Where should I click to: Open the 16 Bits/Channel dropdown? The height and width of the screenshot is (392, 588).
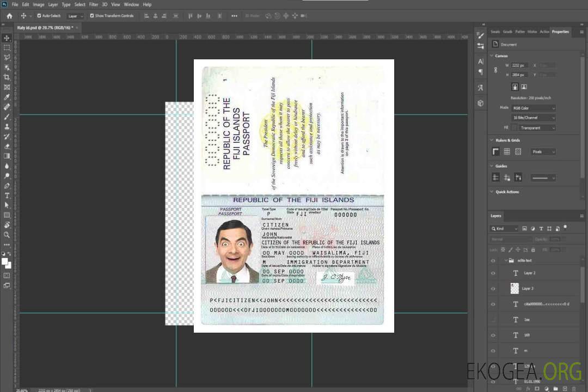click(x=534, y=118)
